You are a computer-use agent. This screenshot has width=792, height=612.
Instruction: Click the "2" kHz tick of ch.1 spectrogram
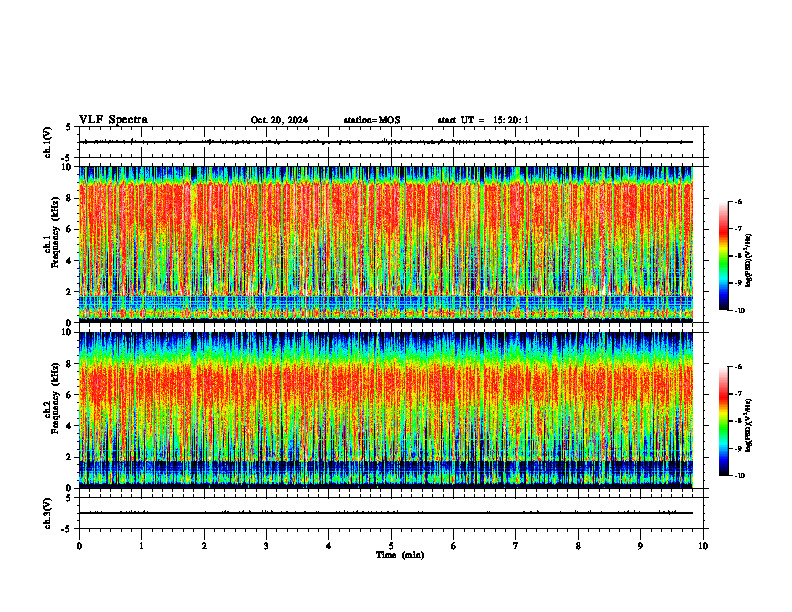(70, 291)
